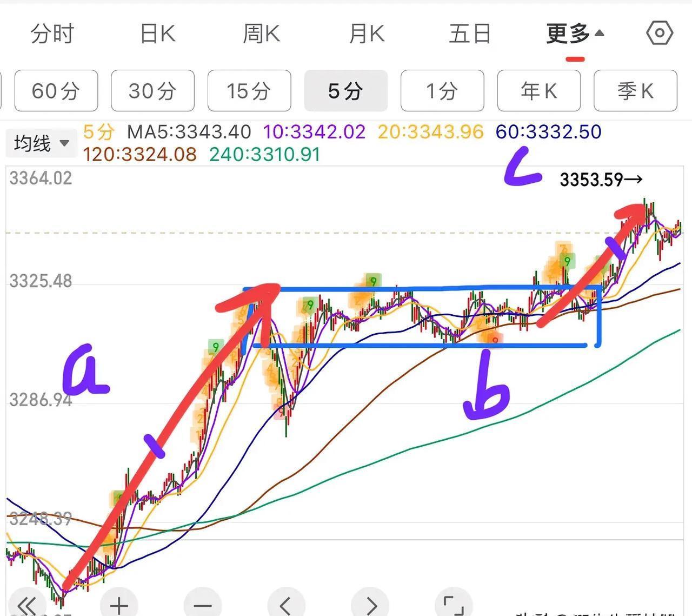Select the 年K yearly chart button
692x616 pixels.
(x=538, y=91)
